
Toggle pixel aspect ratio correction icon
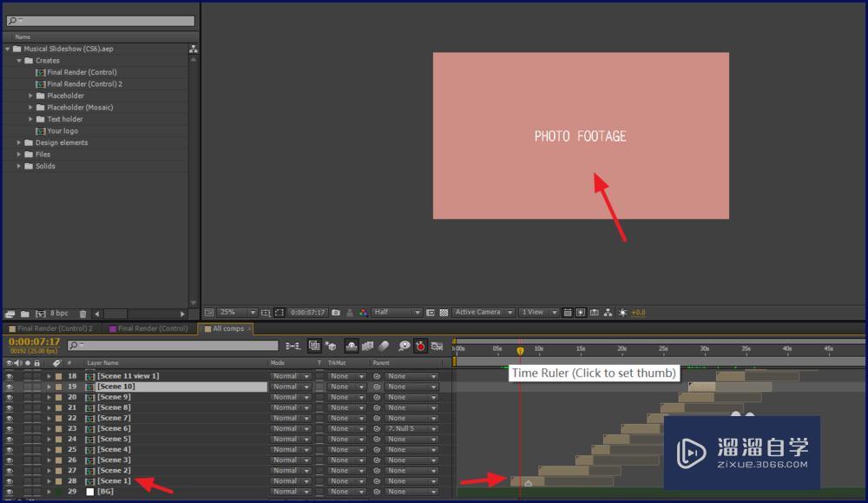pos(568,313)
